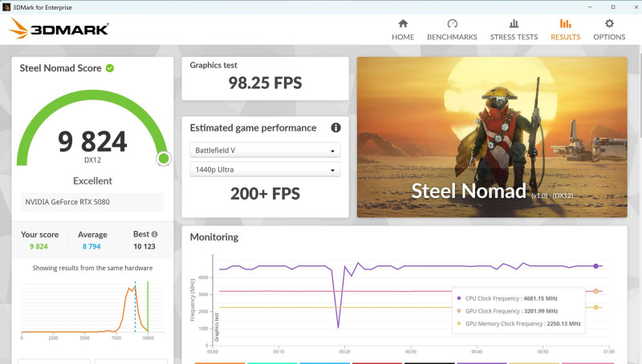Open the Estimated game performance info icon
Viewport: 642px width, 364px height.
(x=335, y=127)
